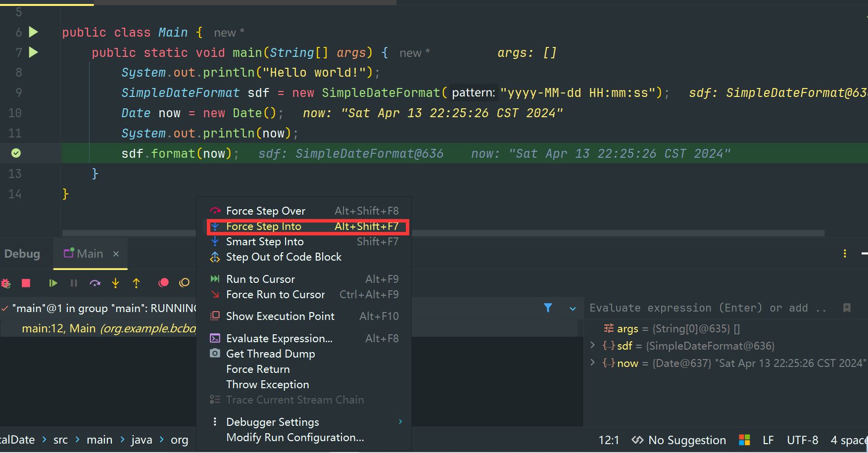Click the Rerun debug bug icon
The image size is (868, 453).
click(x=6, y=283)
